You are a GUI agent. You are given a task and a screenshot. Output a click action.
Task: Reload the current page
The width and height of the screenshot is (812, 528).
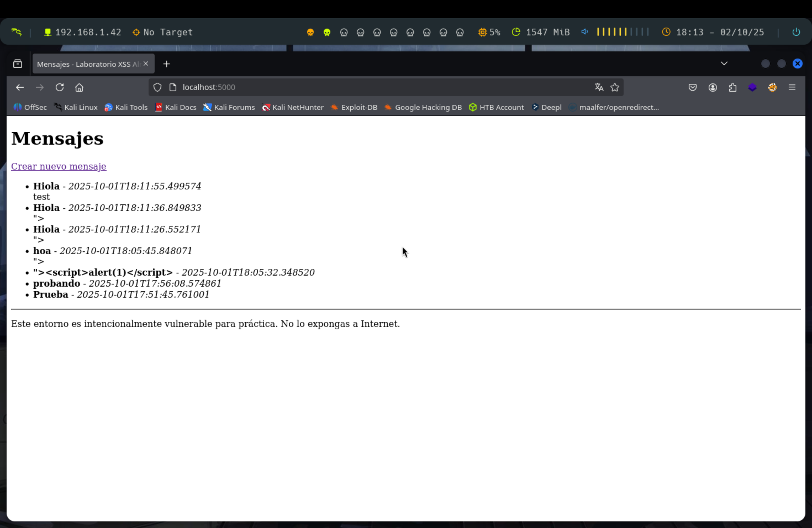pyautogui.click(x=60, y=87)
